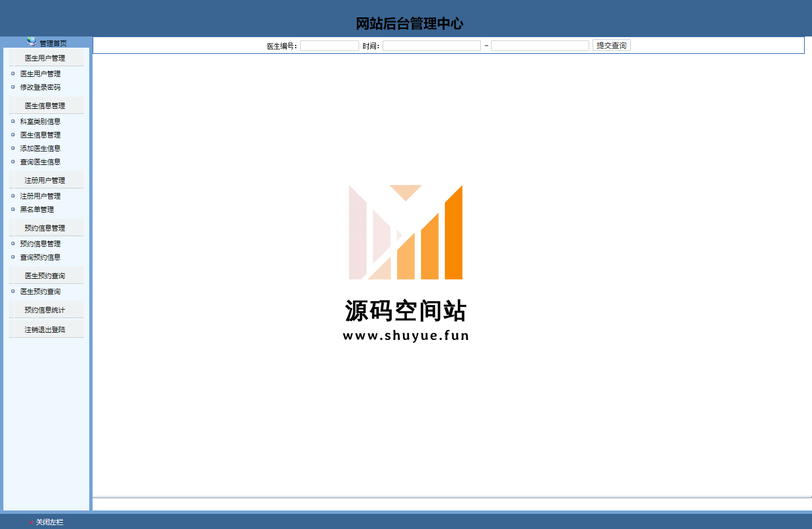
Task: Click 注销退出登陆 to log out
Action: coord(46,329)
